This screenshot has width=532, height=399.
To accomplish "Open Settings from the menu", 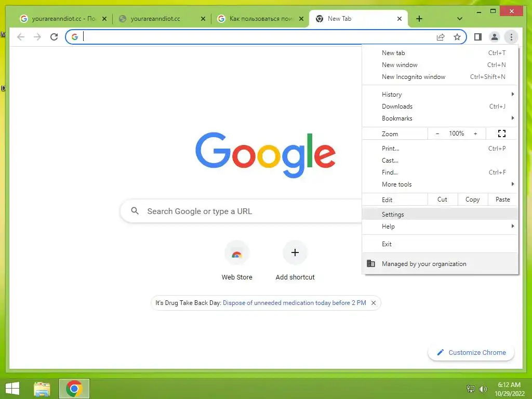I will point(440,215).
